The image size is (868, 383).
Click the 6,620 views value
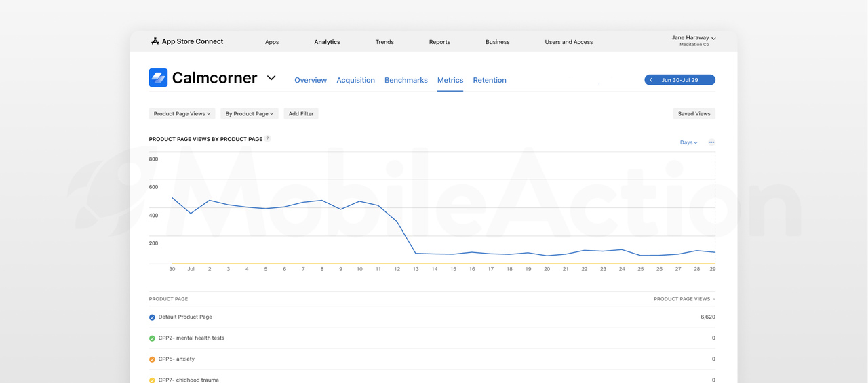coord(708,317)
